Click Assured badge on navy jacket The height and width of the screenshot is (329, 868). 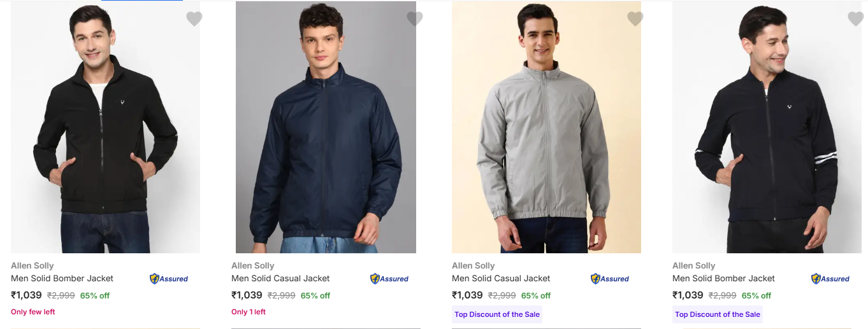tap(389, 279)
